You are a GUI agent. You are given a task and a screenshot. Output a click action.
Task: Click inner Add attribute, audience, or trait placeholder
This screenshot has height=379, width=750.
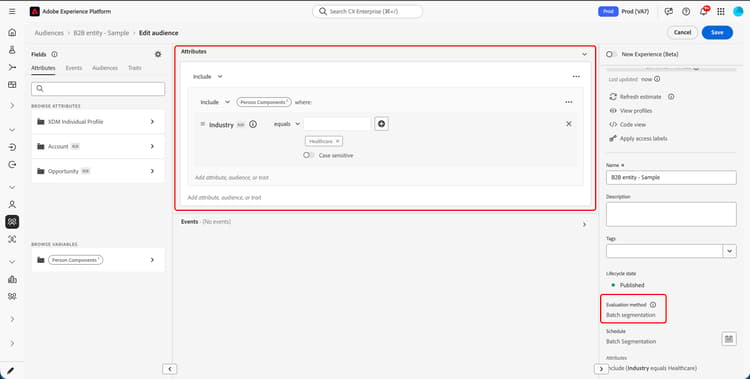click(x=232, y=178)
